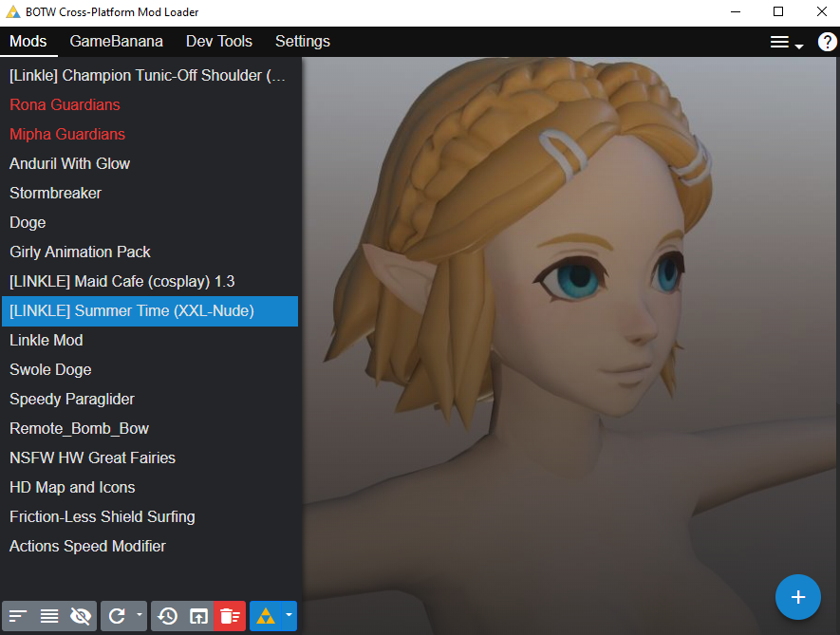The height and width of the screenshot is (635, 840).
Task: Open the Settings tab
Action: 303,41
